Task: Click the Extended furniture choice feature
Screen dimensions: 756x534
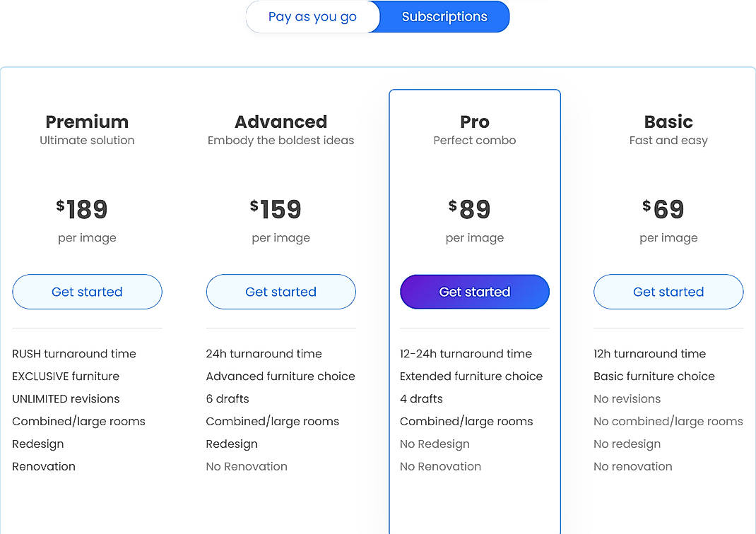Action: (x=471, y=376)
